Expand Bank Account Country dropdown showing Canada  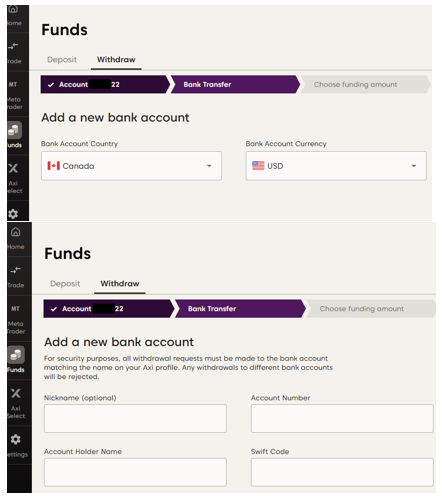coord(131,166)
